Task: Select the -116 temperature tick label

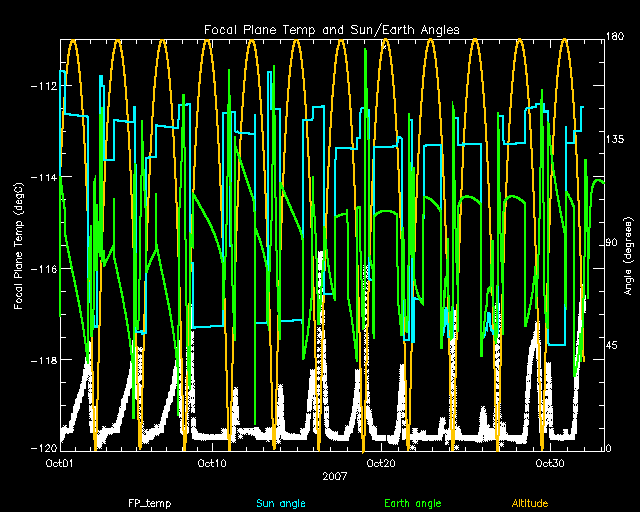Action: 43,269
